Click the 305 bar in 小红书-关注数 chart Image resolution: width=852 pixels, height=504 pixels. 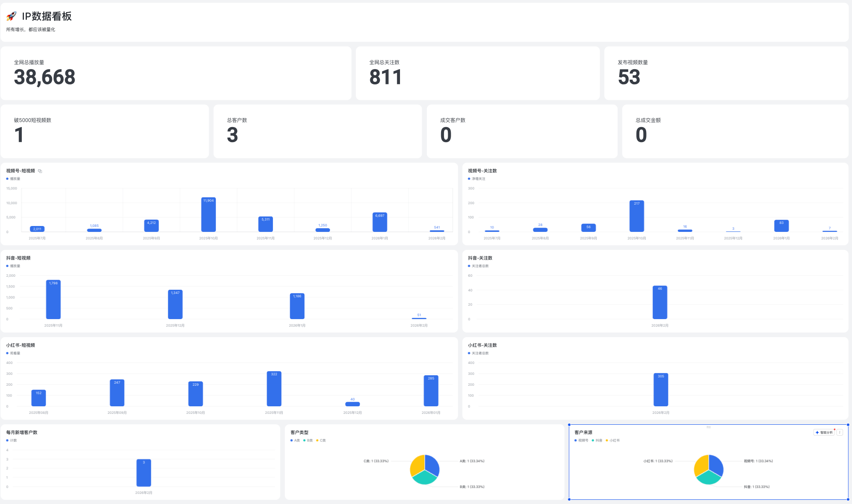[x=661, y=390]
